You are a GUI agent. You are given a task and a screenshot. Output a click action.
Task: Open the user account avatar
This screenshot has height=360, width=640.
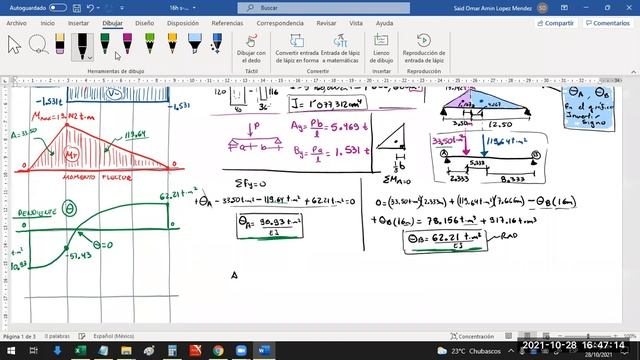(542, 8)
